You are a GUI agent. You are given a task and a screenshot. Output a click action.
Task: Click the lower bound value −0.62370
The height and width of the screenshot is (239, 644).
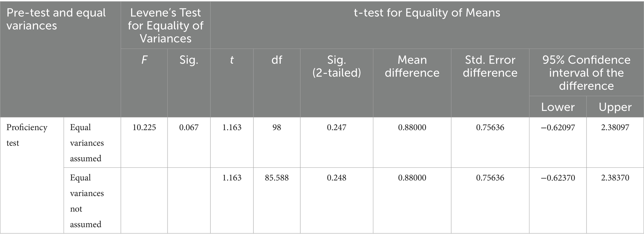(557, 178)
